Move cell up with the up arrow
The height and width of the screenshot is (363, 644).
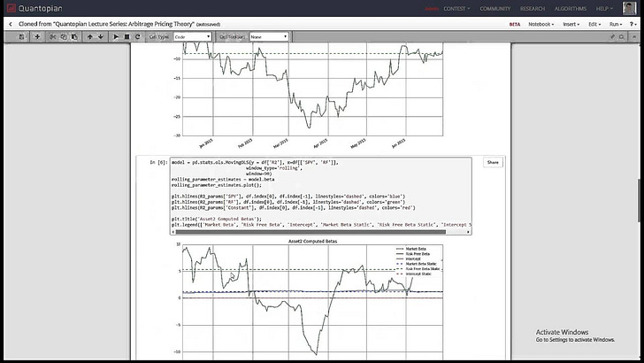click(90, 36)
